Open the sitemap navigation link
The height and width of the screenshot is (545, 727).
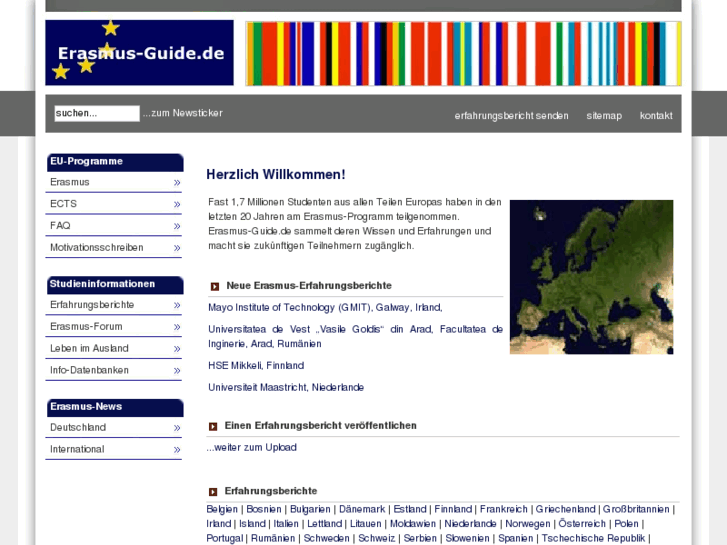point(604,115)
